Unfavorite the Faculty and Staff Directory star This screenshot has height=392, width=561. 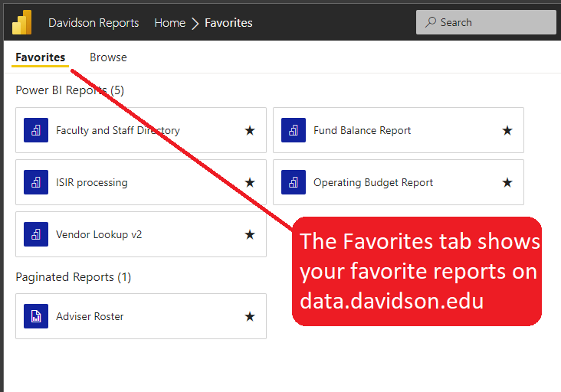[x=250, y=130]
